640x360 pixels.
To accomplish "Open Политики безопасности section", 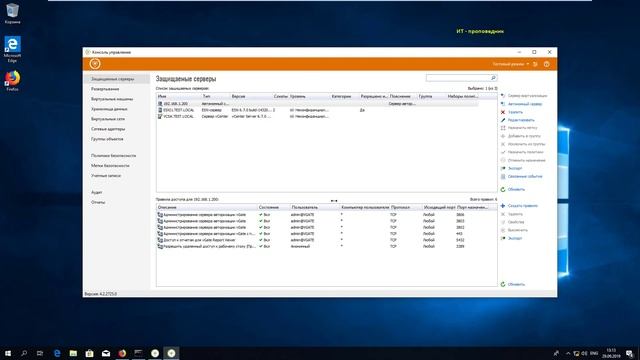I will [113, 156].
